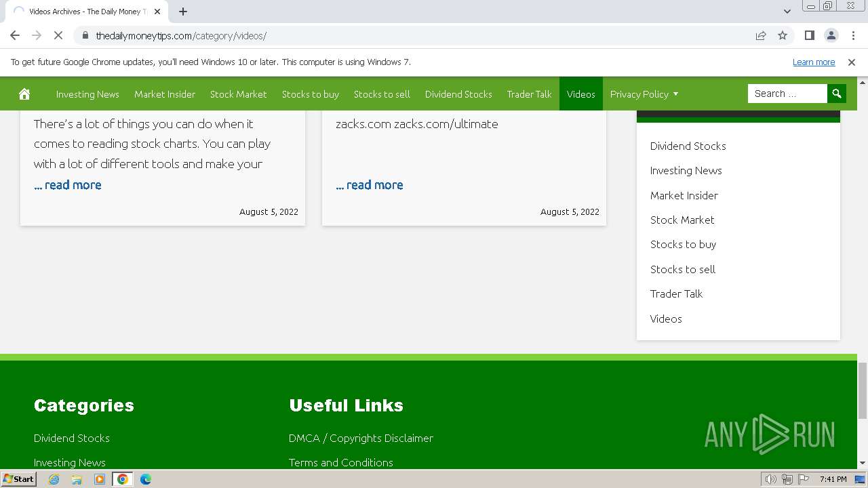Open volume control in system tray
Screen dimensions: 868x488
771,479
